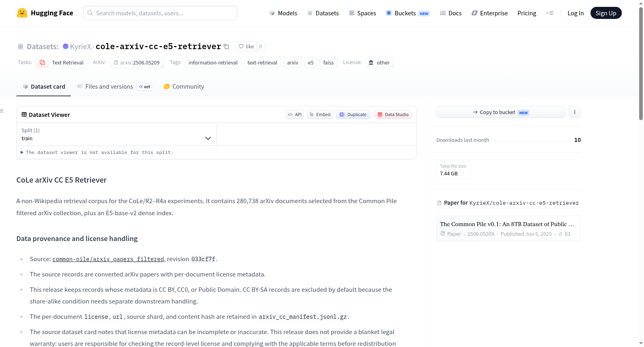
Task: Focus the search models, datasets, users field
Action: pyautogui.click(x=160, y=13)
